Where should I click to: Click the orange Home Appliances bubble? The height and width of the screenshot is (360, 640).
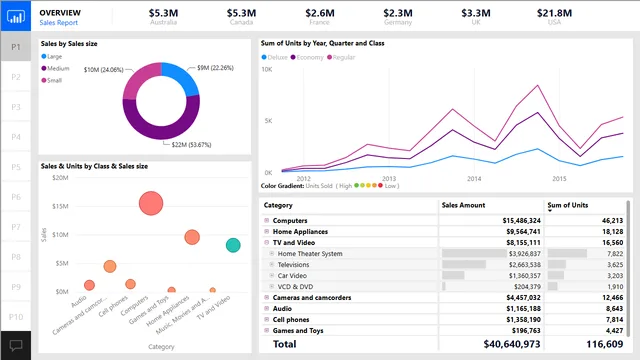pos(192,237)
